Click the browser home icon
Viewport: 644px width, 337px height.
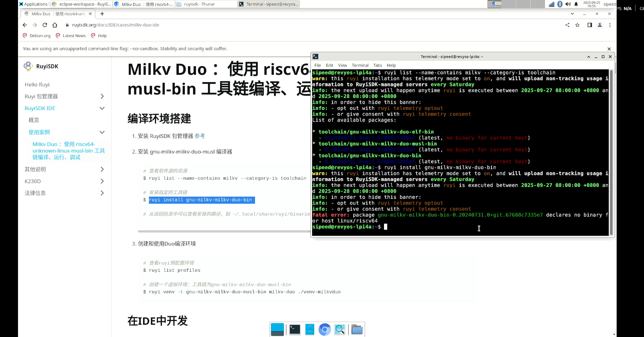point(55,25)
